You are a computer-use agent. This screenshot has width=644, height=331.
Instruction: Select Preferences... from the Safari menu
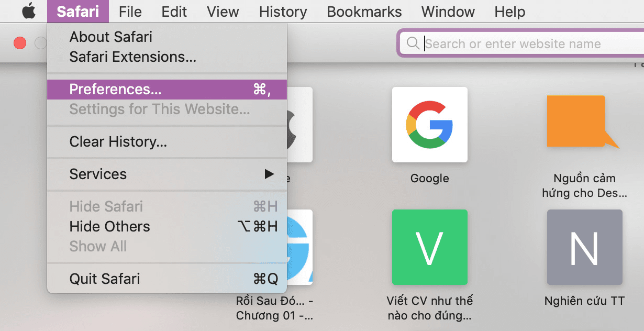167,90
